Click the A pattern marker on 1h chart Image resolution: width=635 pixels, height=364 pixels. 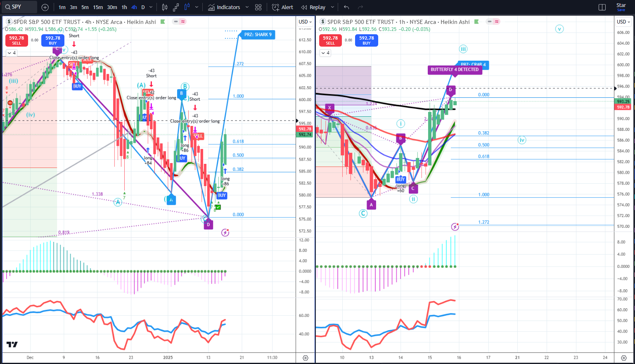[371, 204]
